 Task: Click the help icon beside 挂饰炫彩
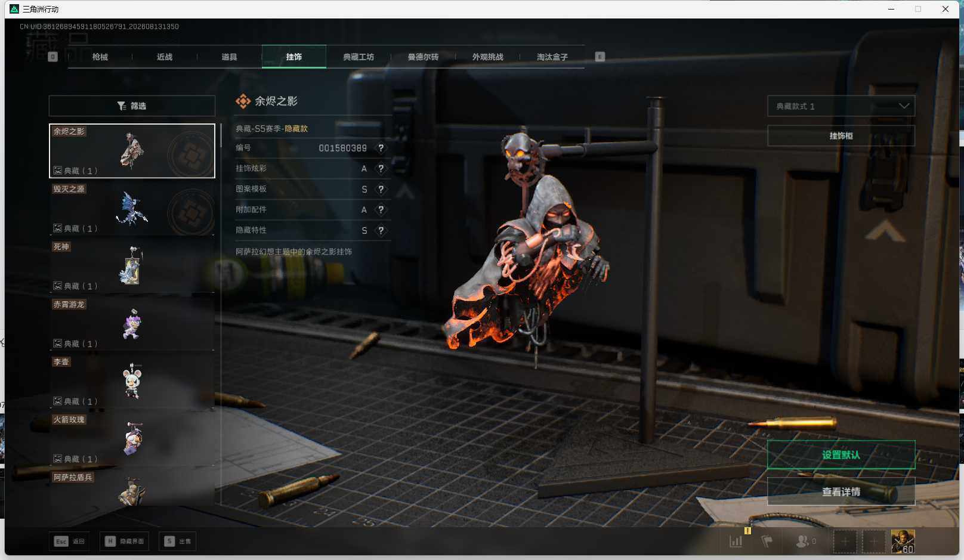[381, 169]
